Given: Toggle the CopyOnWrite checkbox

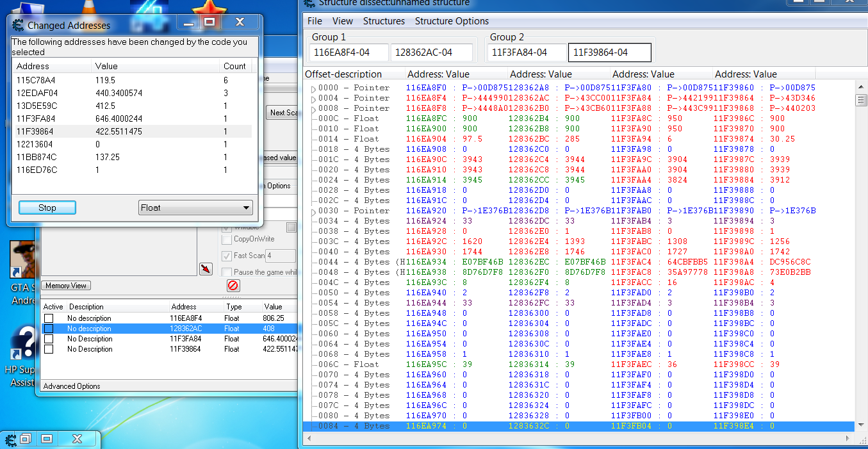Looking at the screenshot, I should 226,240.
